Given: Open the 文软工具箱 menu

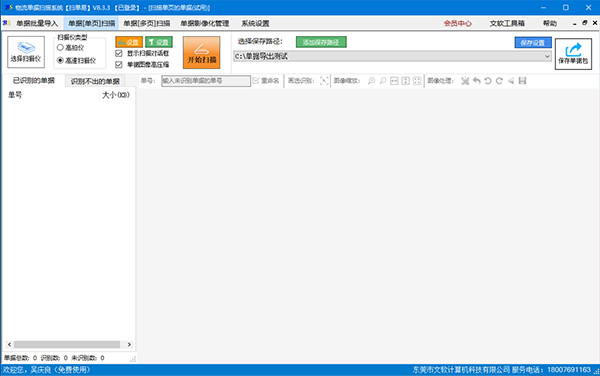Looking at the screenshot, I should (x=507, y=23).
